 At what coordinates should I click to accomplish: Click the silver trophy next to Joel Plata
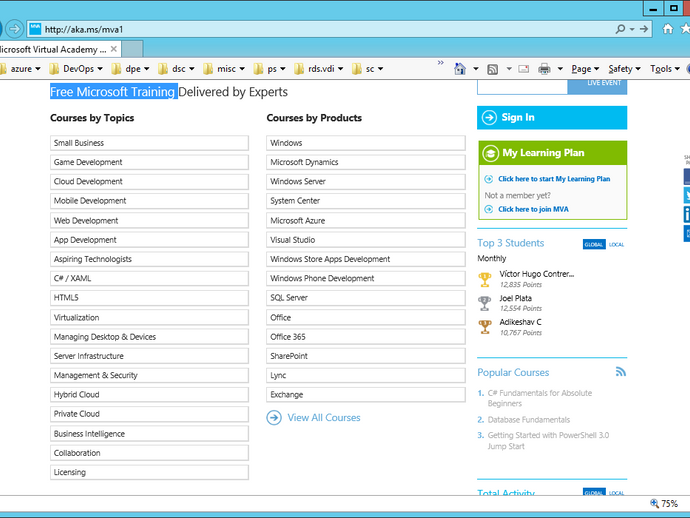pos(484,303)
